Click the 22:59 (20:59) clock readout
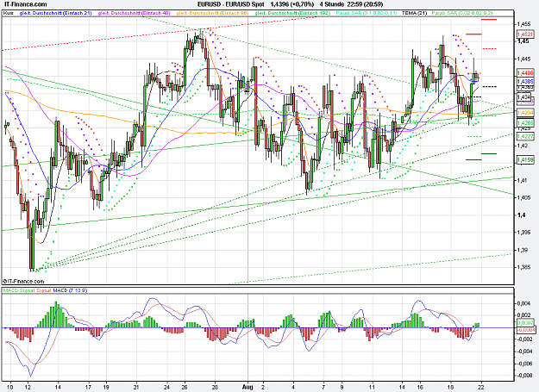The width and height of the screenshot is (539, 392). click(365, 4)
